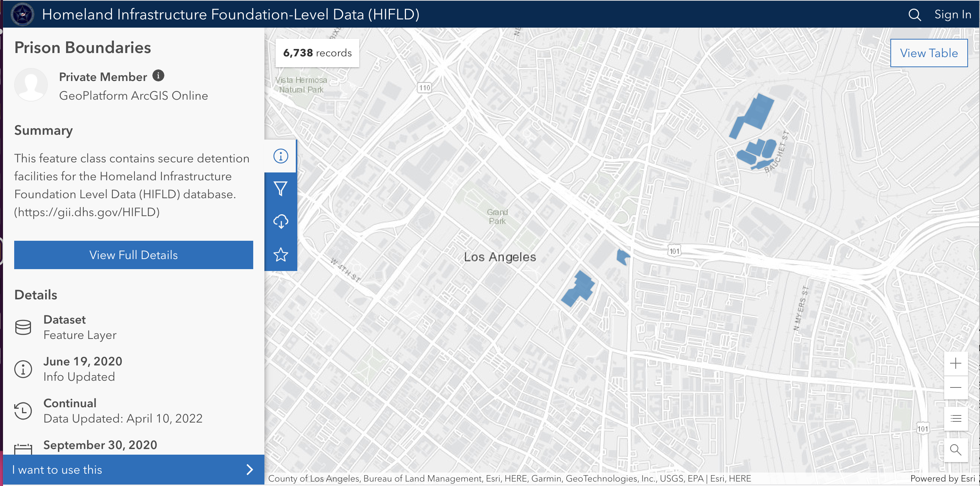The width and height of the screenshot is (980, 486).
Task: Zoom in on the map
Action: click(x=955, y=364)
